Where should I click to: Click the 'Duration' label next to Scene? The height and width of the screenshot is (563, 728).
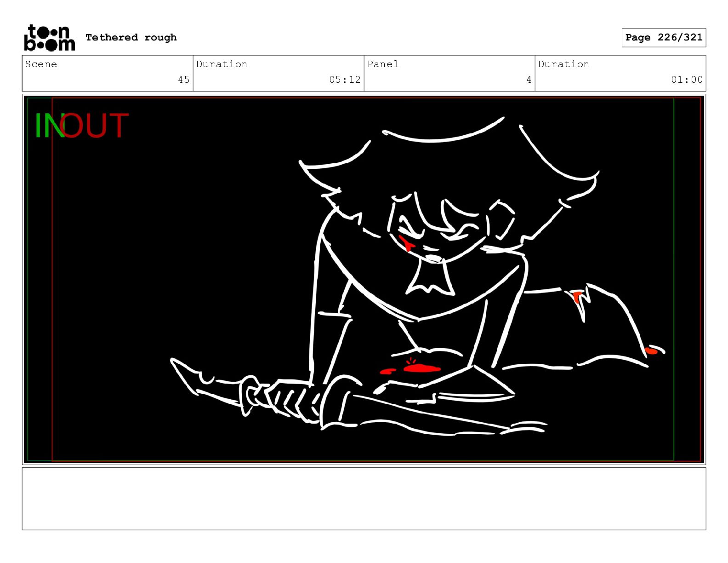click(222, 64)
